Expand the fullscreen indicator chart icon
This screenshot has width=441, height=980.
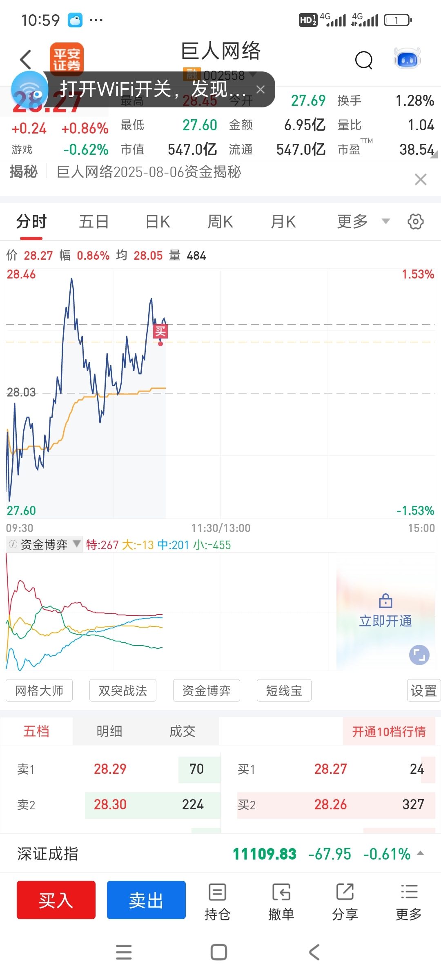click(419, 655)
